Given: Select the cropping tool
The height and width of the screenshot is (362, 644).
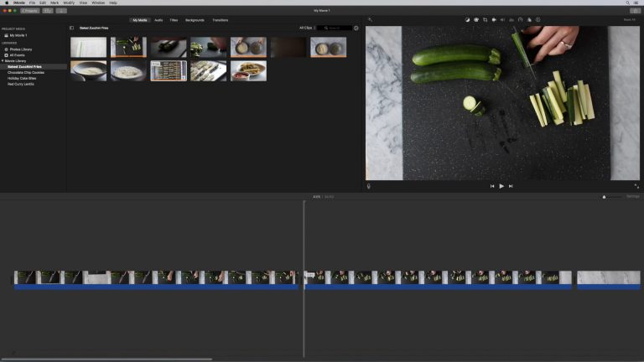Looking at the screenshot, I should (485, 19).
